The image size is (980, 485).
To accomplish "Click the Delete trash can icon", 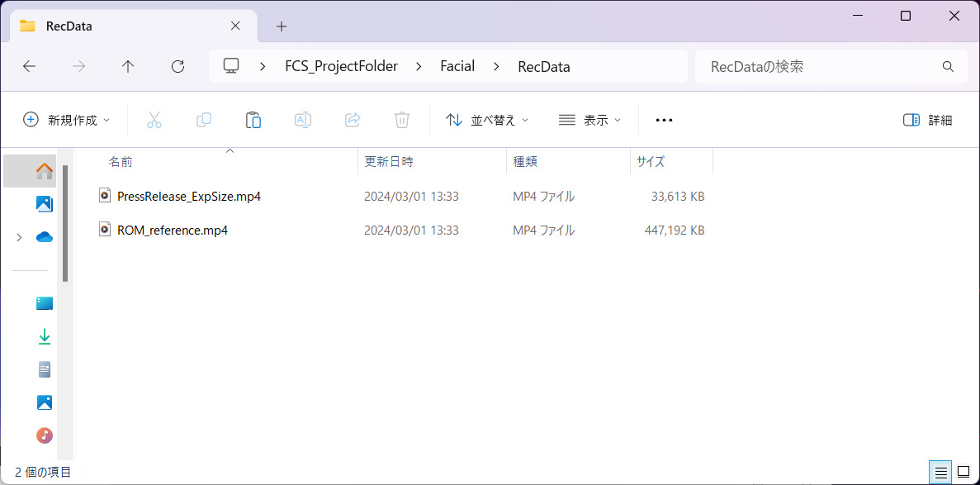I will tap(402, 120).
